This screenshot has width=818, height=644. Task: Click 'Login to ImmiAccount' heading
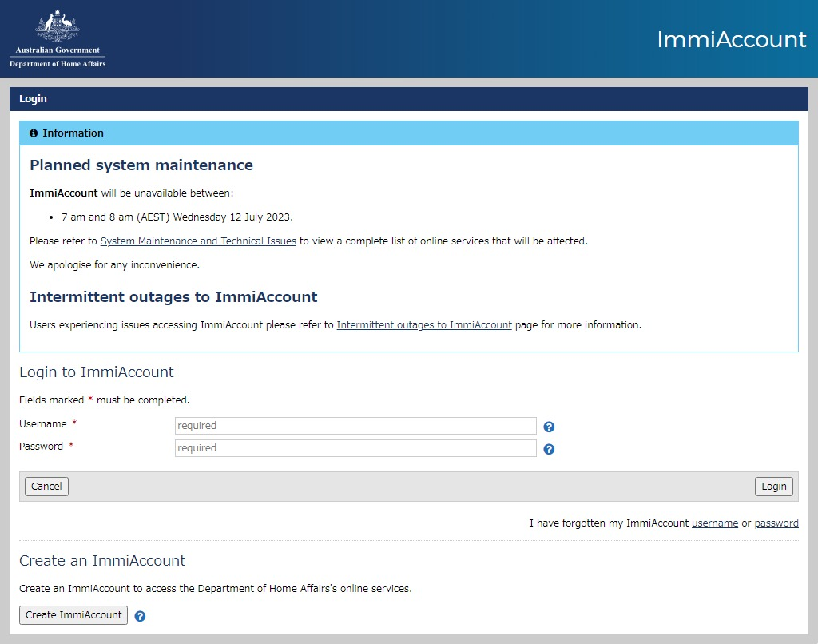tap(97, 372)
